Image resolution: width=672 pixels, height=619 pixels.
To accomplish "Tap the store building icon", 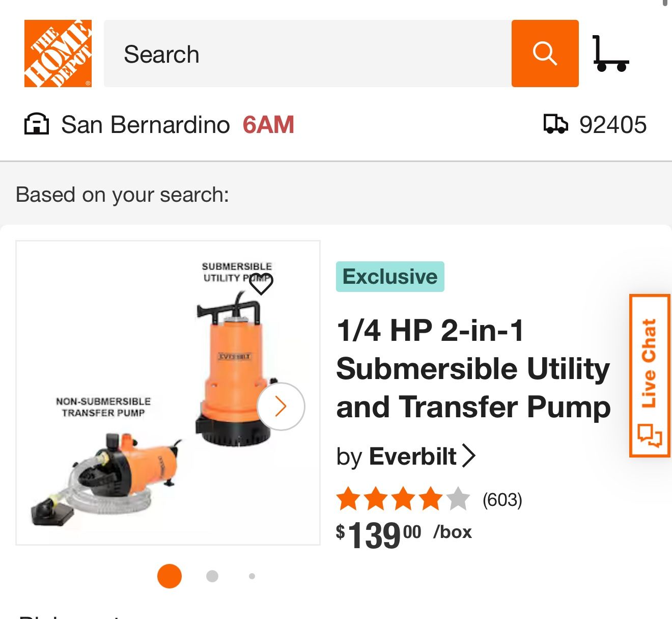I will [x=38, y=124].
